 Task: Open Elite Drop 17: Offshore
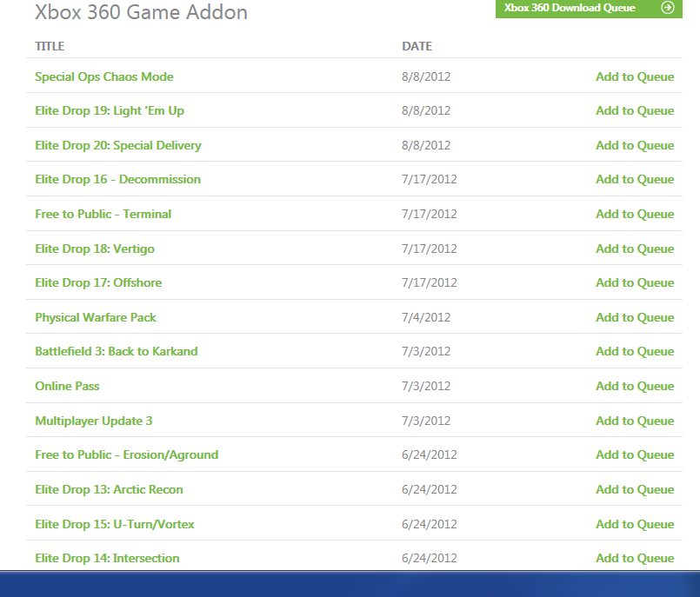[98, 283]
